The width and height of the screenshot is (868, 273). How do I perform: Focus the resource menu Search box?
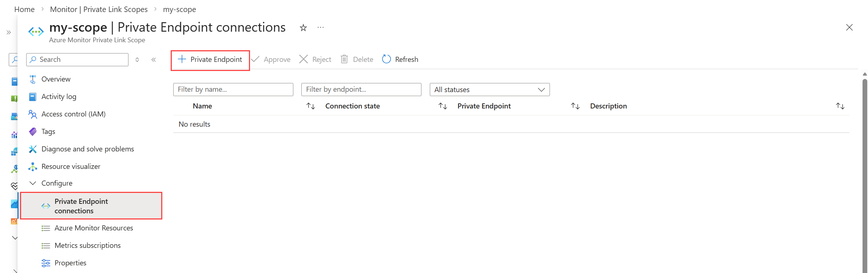(x=77, y=60)
